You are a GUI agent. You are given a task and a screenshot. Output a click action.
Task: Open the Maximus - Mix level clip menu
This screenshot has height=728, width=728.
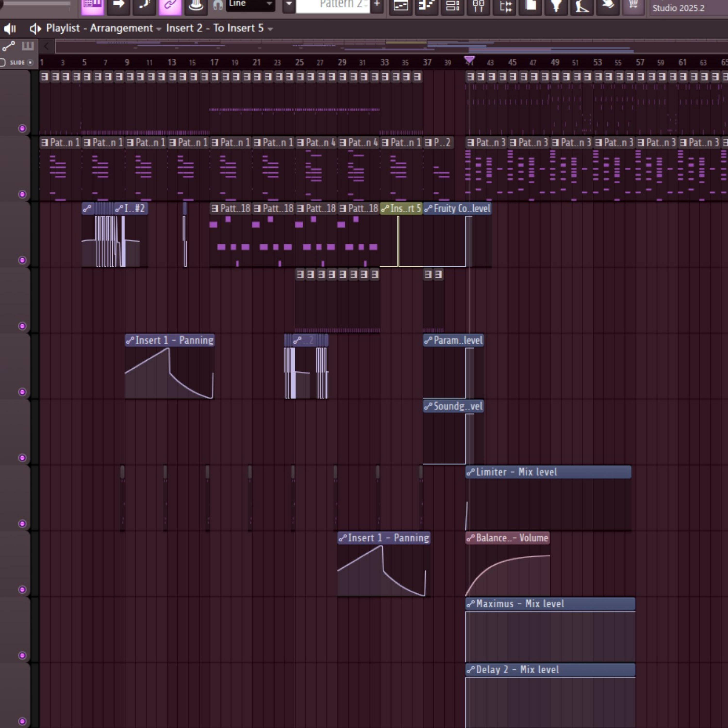(x=470, y=604)
